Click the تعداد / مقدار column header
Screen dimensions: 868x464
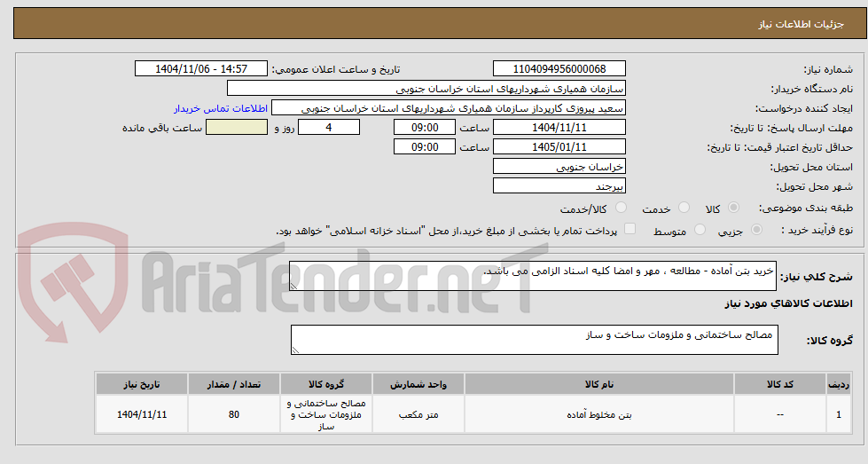coord(234,384)
